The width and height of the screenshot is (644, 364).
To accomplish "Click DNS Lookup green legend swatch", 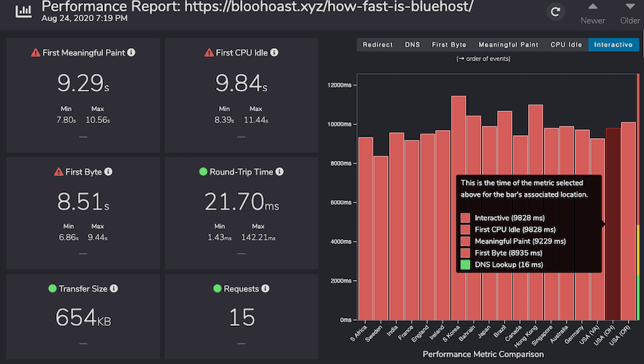I will click(x=465, y=265).
